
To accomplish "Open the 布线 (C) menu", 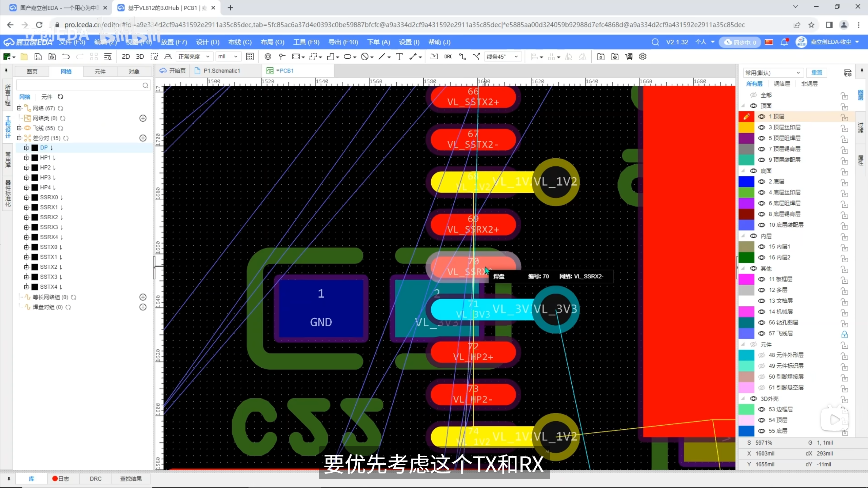I will (x=240, y=42).
